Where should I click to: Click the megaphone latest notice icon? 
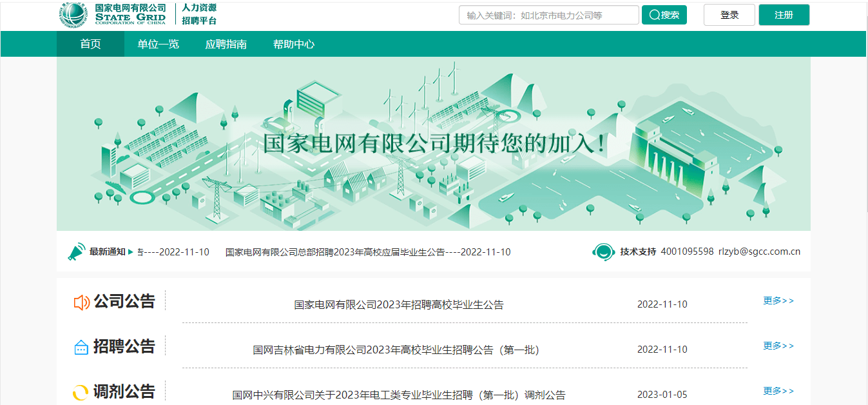[76, 252]
